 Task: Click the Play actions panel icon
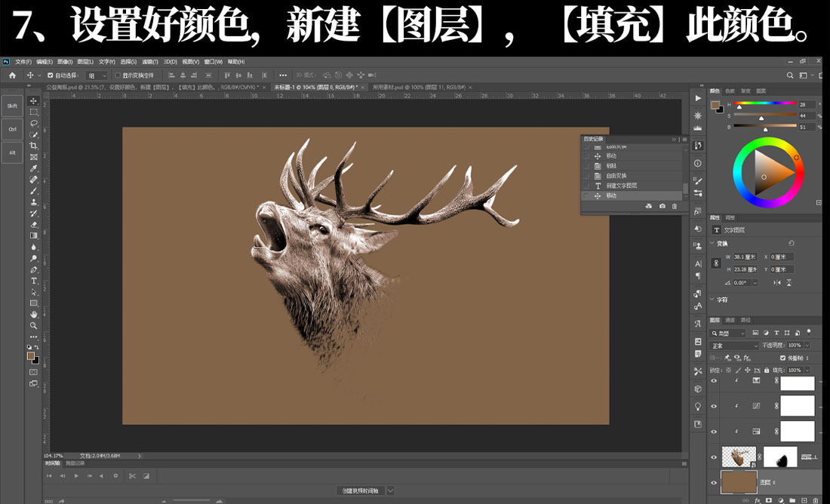pyautogui.click(x=698, y=99)
